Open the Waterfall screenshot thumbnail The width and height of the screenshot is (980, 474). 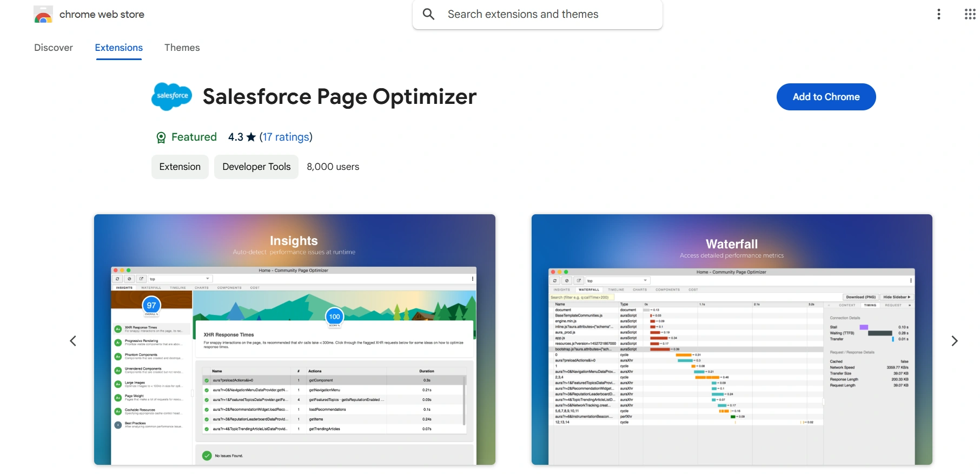point(732,339)
